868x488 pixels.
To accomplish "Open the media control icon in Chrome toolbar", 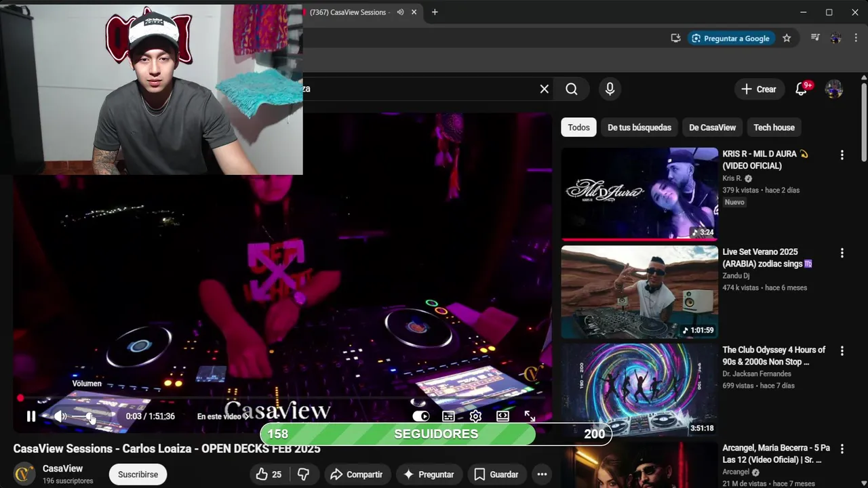I will (x=816, y=39).
